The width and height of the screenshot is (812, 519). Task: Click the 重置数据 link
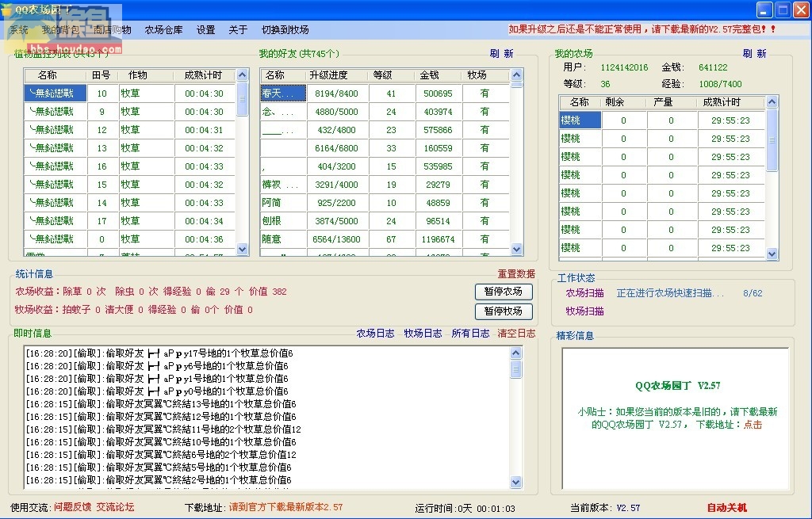tap(516, 274)
